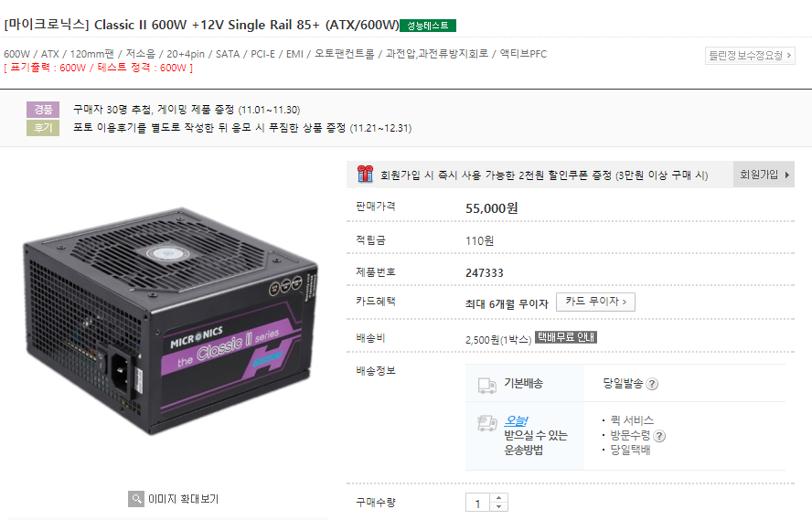Click the 오늘! same-day delivery link

(516, 421)
